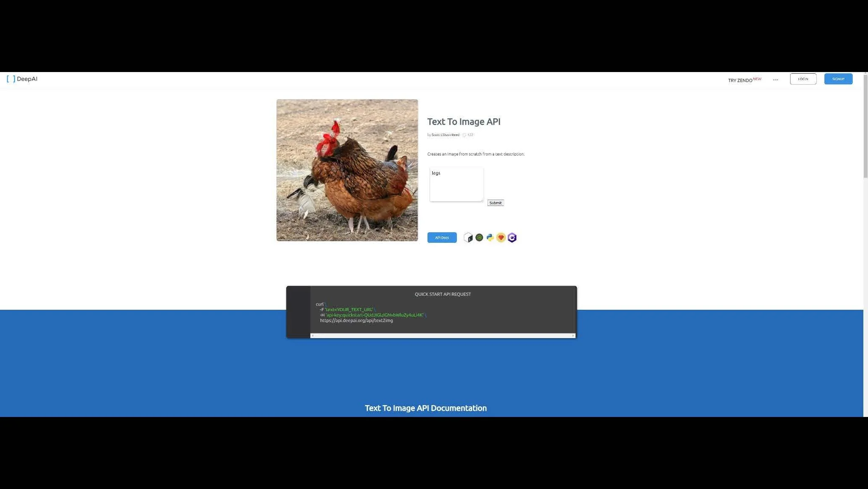Click the author link Scott Ellison Reed
This screenshot has height=489, width=868.
(445, 135)
